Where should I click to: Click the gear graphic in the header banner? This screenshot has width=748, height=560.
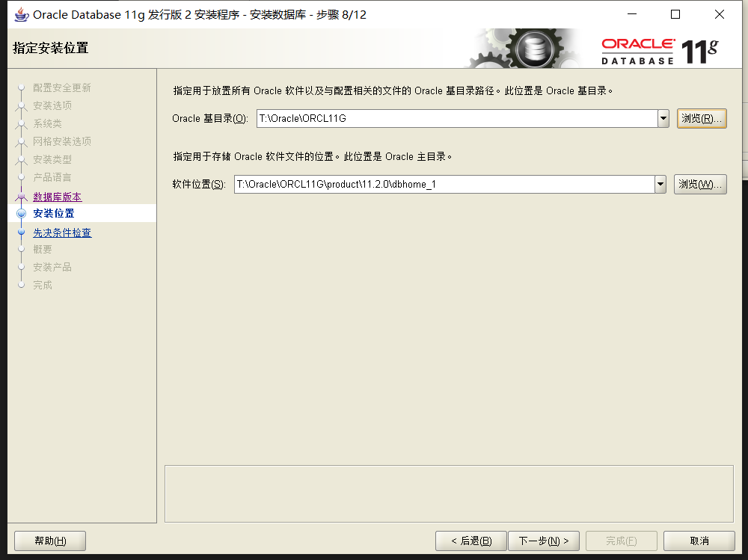coord(533,50)
